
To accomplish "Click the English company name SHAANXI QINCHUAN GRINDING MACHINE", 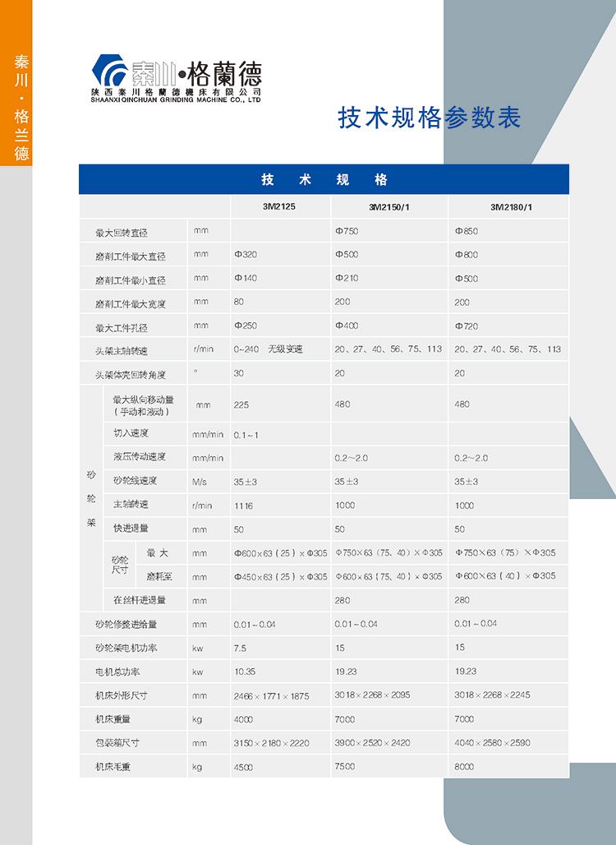I will coord(176,100).
